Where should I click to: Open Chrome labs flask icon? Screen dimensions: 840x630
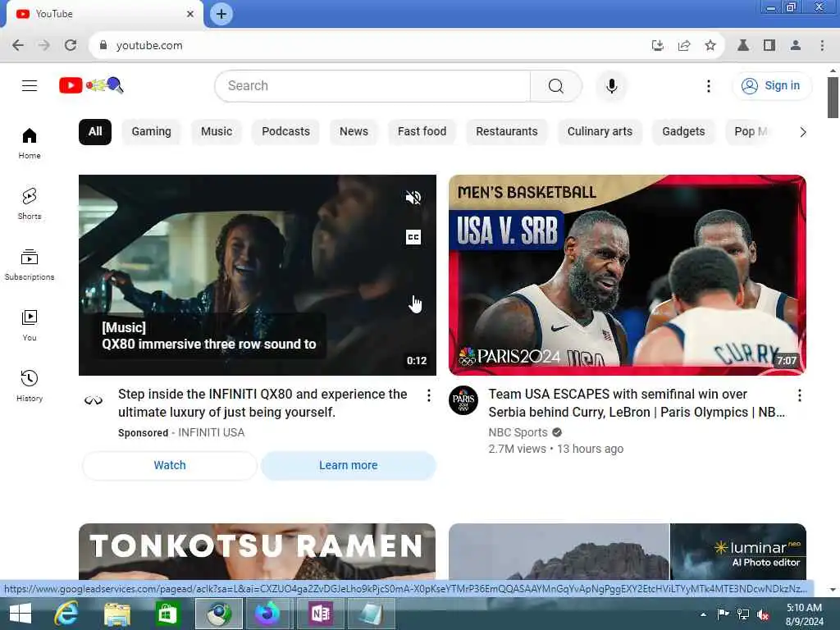(743, 46)
